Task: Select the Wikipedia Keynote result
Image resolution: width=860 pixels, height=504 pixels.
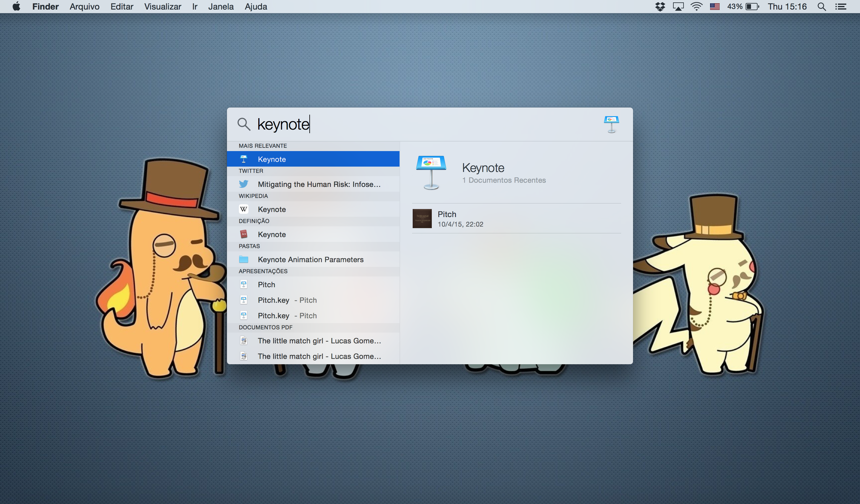Action: point(313,209)
